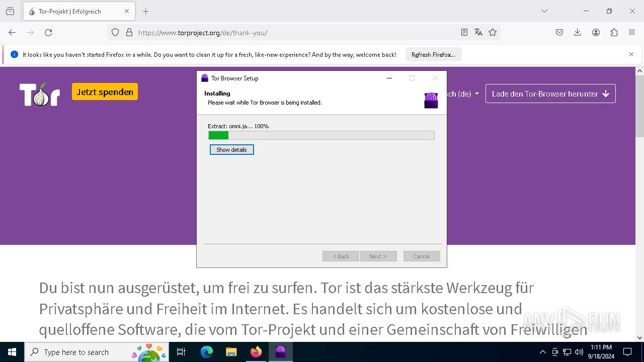Click the Tor logo on the webpage
Viewport: 644px width, 362px height.
coord(40,94)
